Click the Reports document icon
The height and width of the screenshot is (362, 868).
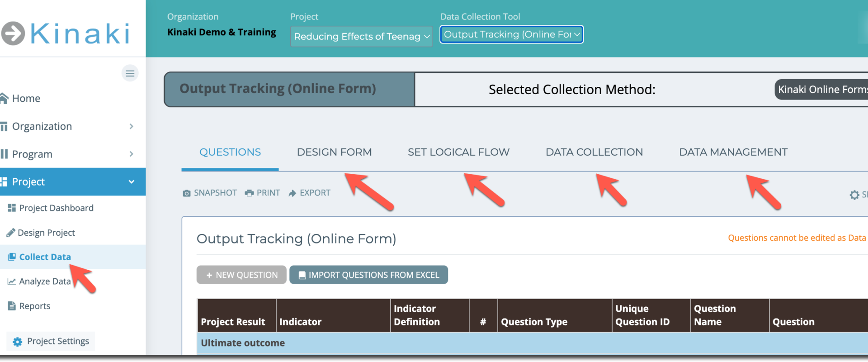(x=12, y=306)
